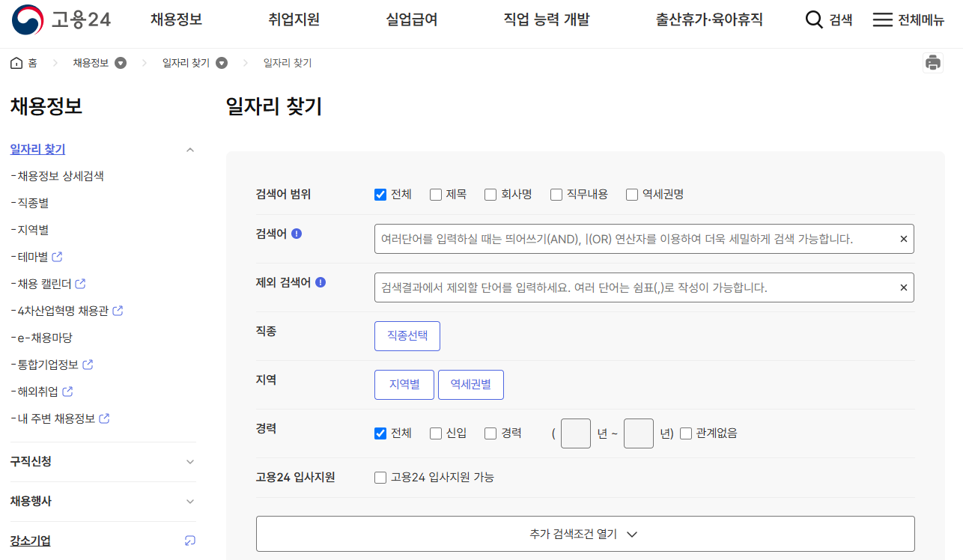Screen dimensions: 963x560
Task: Select the 실업급여 menu item
Action: click(411, 20)
